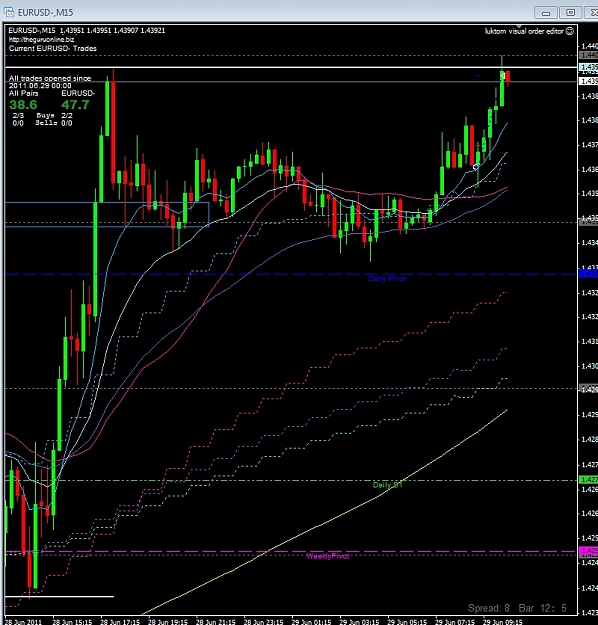Select the Daily S1 line label
The image size is (598, 625).
coord(387,485)
